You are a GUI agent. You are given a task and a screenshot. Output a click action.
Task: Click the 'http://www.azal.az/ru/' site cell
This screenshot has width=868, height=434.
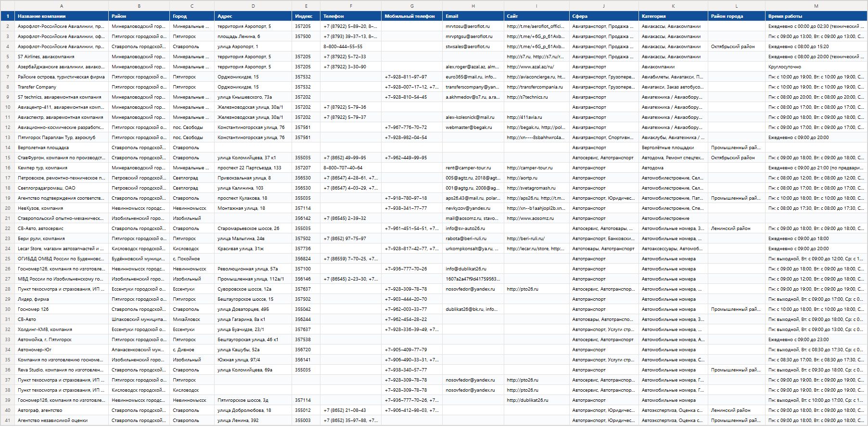pyautogui.click(x=536, y=67)
